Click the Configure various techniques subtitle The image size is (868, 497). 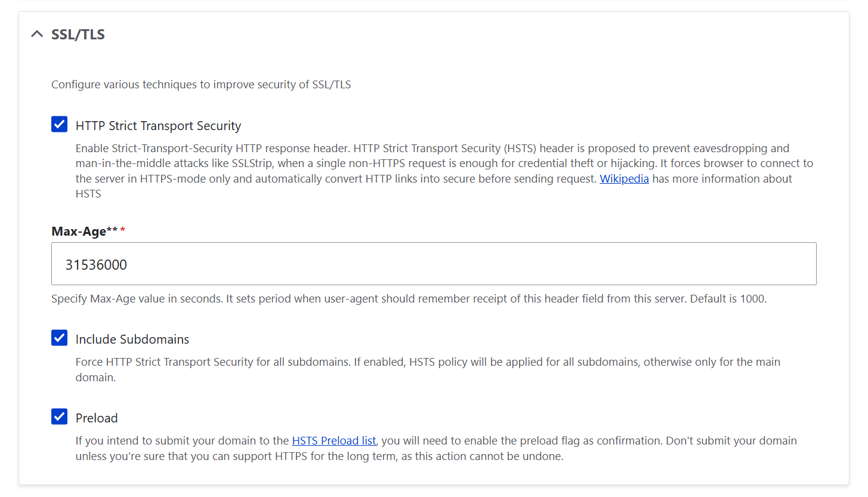[201, 84]
